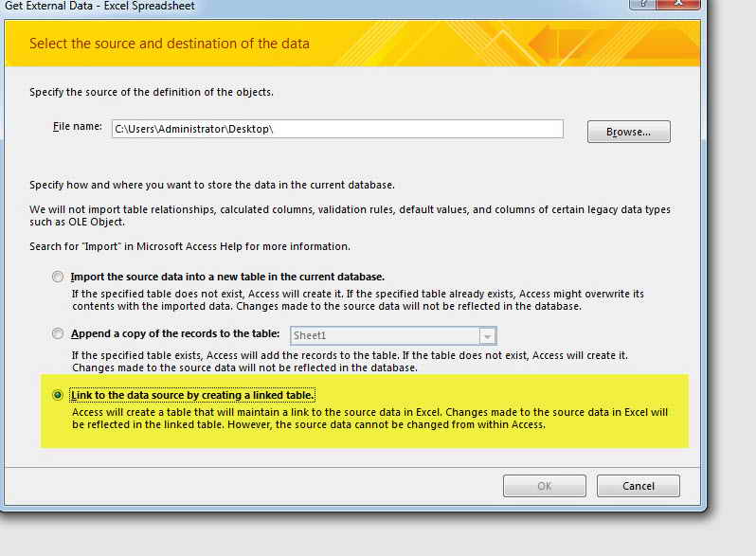
Task: Click the highlighted linked table description text
Action: click(x=369, y=419)
